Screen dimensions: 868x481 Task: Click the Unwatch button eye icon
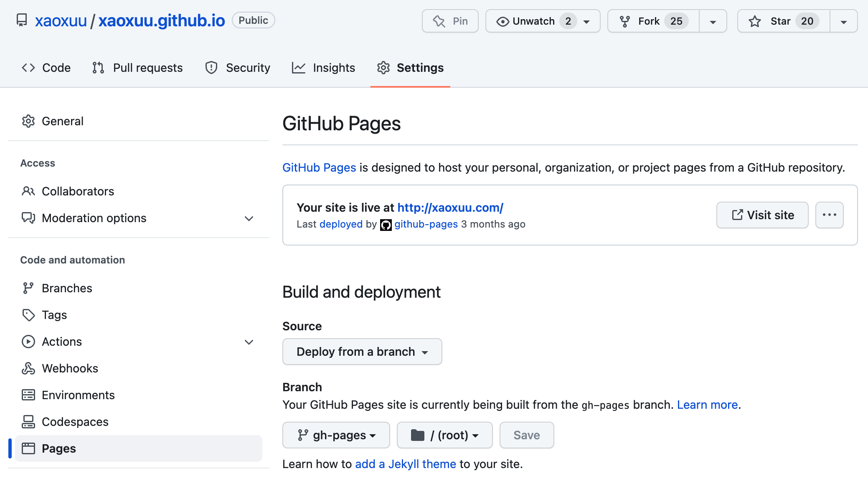click(503, 21)
